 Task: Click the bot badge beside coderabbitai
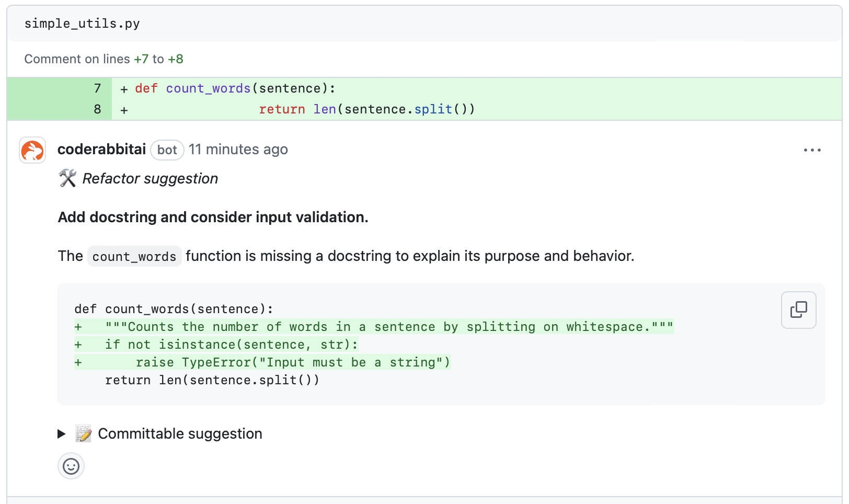coord(167,150)
